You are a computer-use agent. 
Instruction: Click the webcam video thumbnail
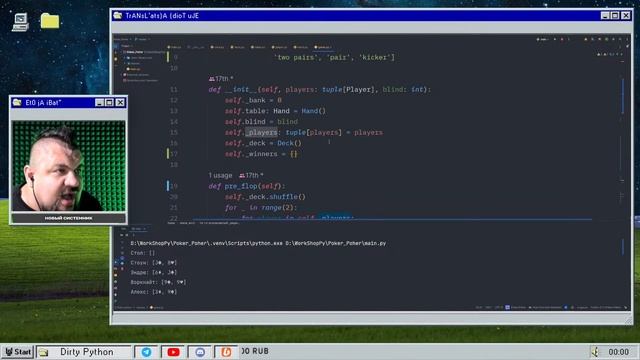tap(69, 166)
